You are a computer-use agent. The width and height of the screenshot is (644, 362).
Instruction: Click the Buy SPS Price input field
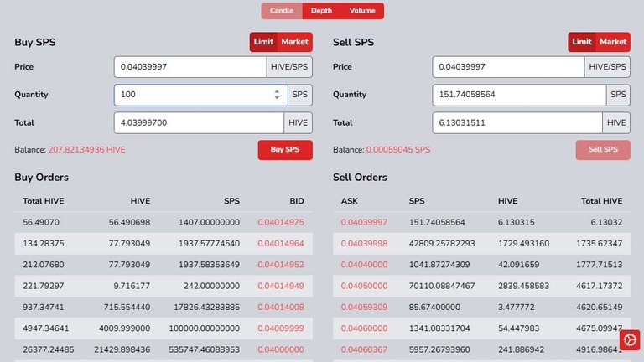[x=190, y=67]
